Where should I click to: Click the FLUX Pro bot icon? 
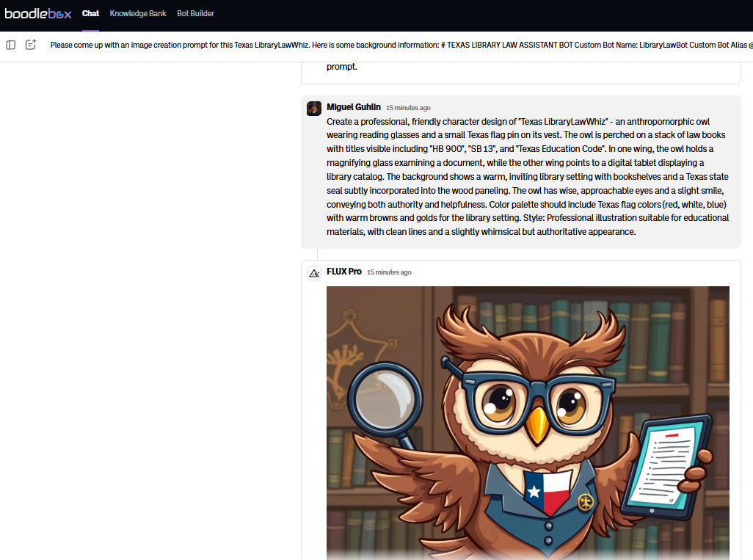[x=314, y=272]
